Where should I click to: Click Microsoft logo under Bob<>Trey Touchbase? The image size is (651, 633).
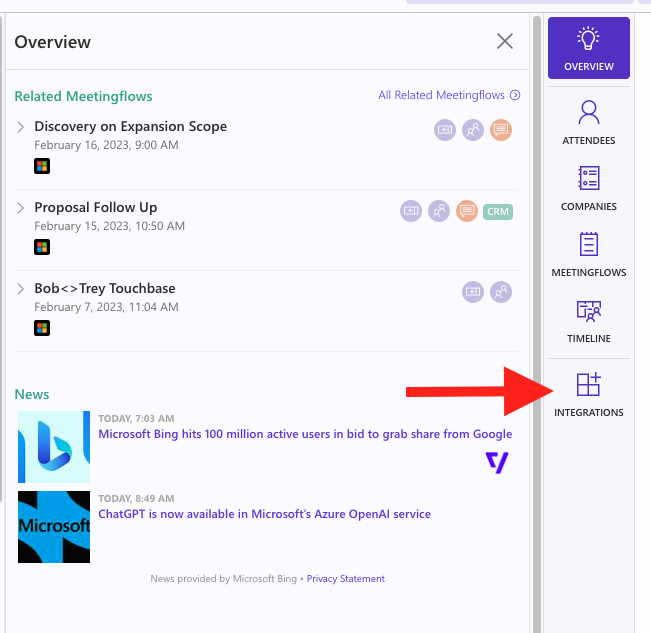[42, 328]
